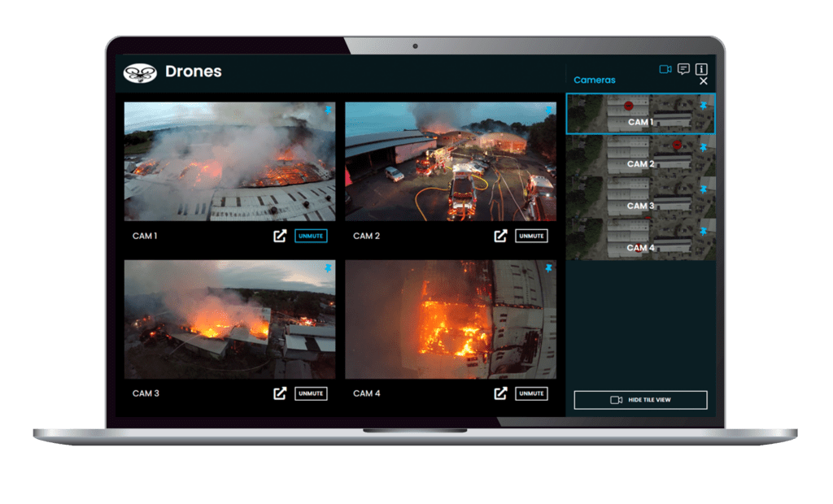Click the CAM 2 label under video
The width and height of the screenshot is (833, 504).
(x=367, y=236)
